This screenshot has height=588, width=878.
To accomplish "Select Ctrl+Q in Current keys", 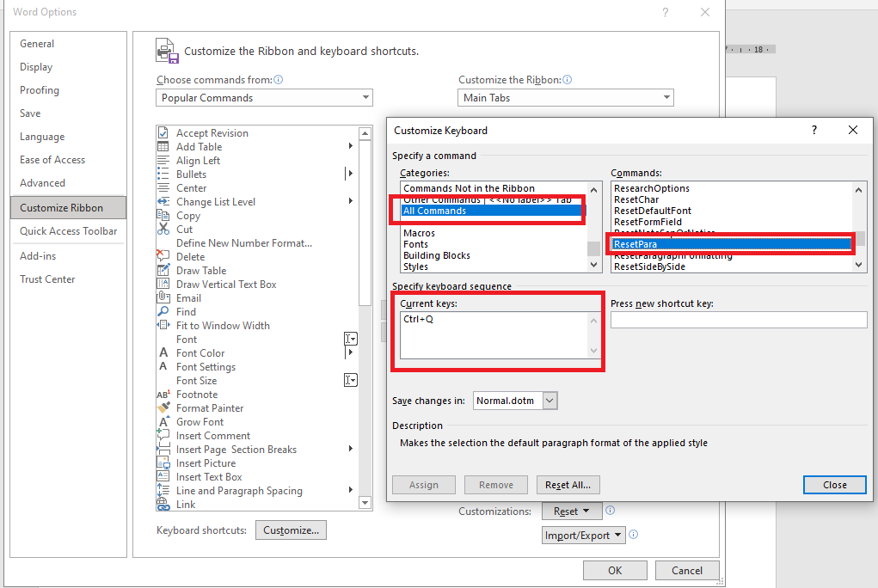I will (418, 319).
